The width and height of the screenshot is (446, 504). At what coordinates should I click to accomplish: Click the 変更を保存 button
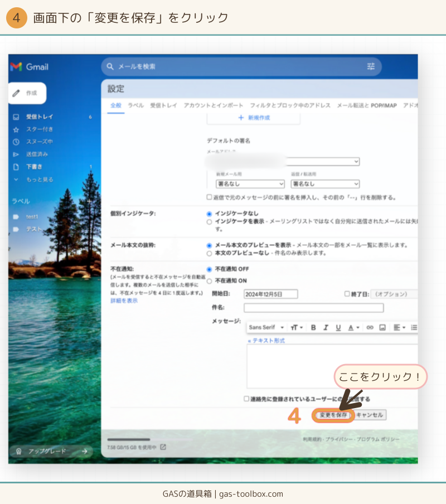pos(333,415)
